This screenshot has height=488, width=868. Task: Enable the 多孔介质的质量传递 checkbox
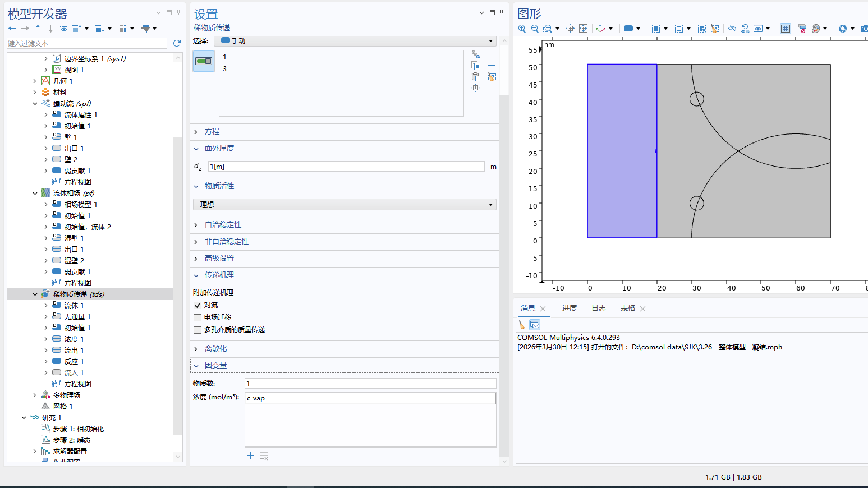(x=198, y=330)
